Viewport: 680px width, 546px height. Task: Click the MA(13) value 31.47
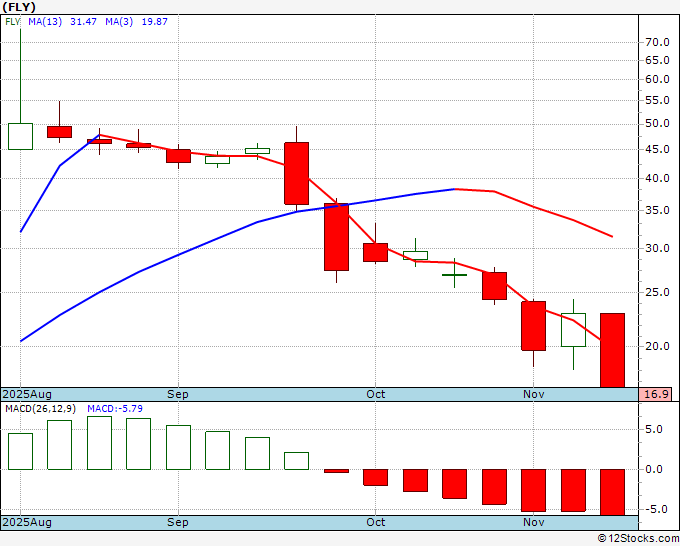(x=83, y=22)
